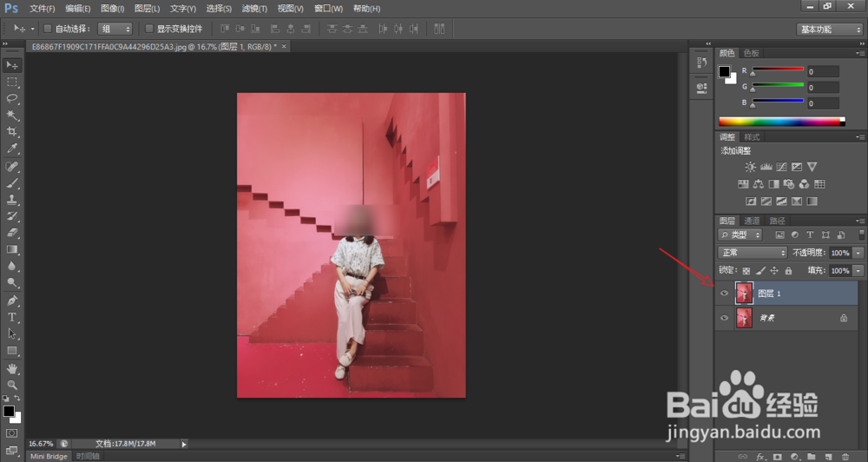
Task: Select the 图层 1 layer thumbnail
Action: pyautogui.click(x=744, y=294)
